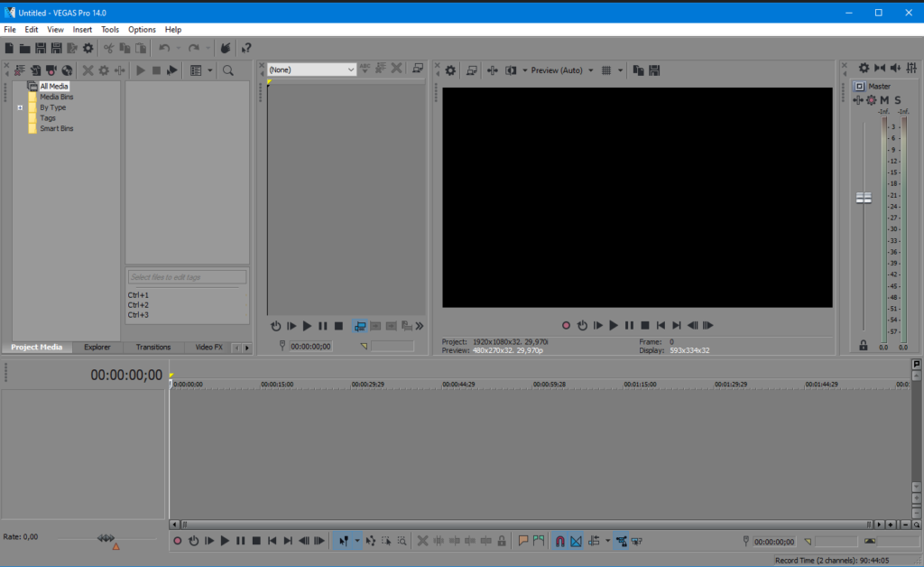924x567 pixels.
Task: Solo the Master bus with S button
Action: tap(898, 100)
